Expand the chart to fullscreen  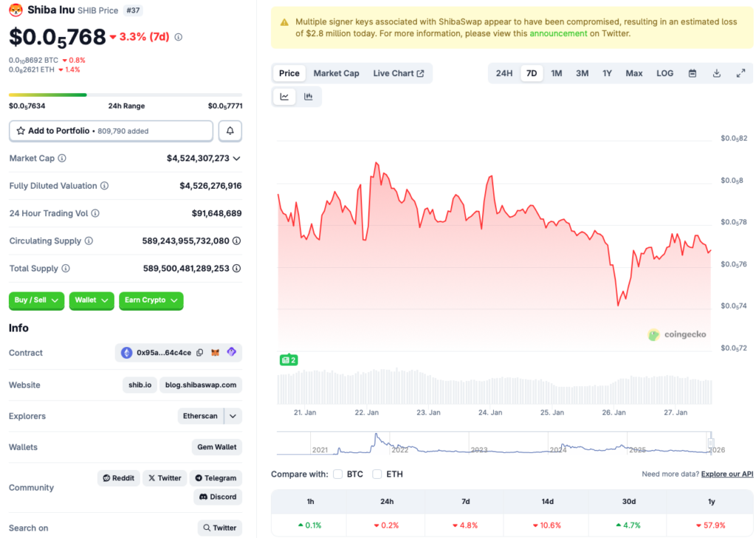pyautogui.click(x=740, y=73)
